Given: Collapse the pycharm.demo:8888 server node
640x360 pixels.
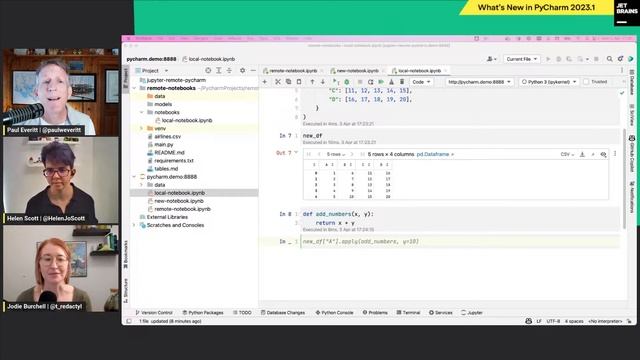Looking at the screenshot, I should [134, 177].
